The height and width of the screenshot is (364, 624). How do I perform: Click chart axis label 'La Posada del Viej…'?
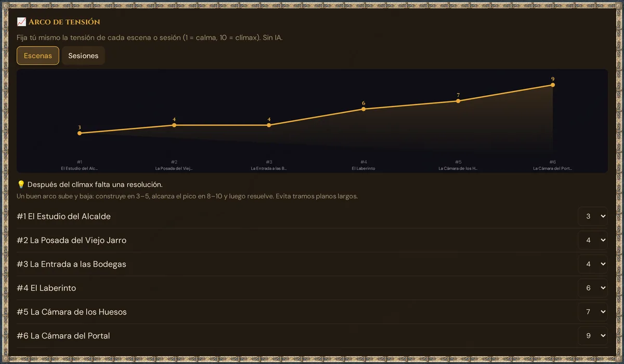(174, 168)
